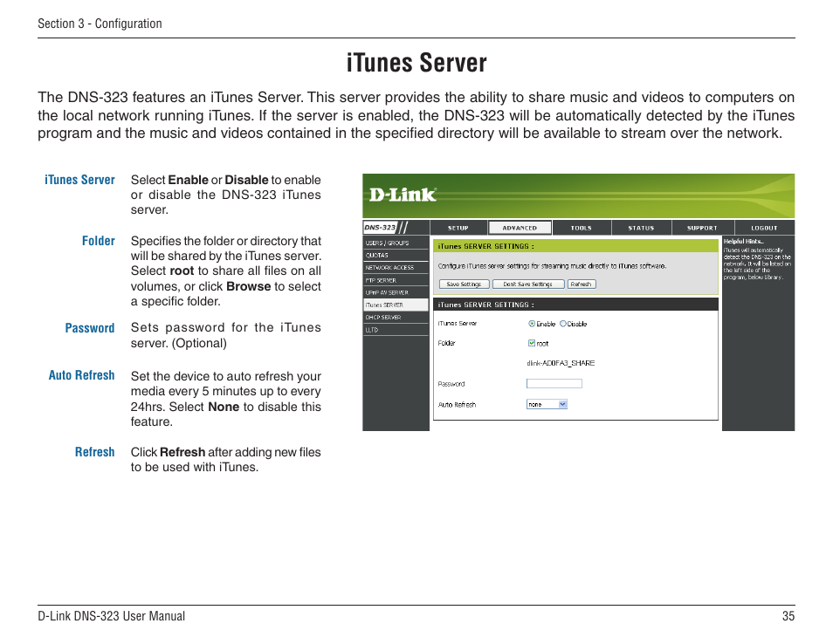This screenshot has height=644, width=833.
Task: Click the iTunes Server page title
Action: click(x=416, y=63)
